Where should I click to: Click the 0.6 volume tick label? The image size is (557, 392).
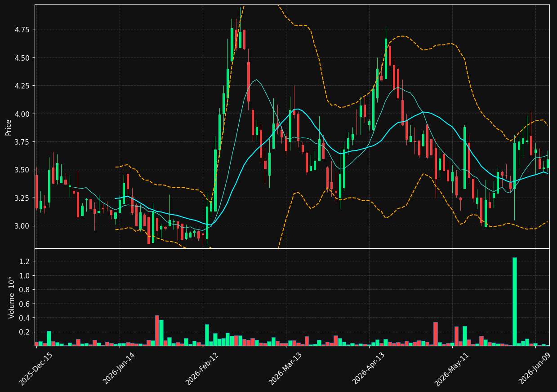(25, 304)
